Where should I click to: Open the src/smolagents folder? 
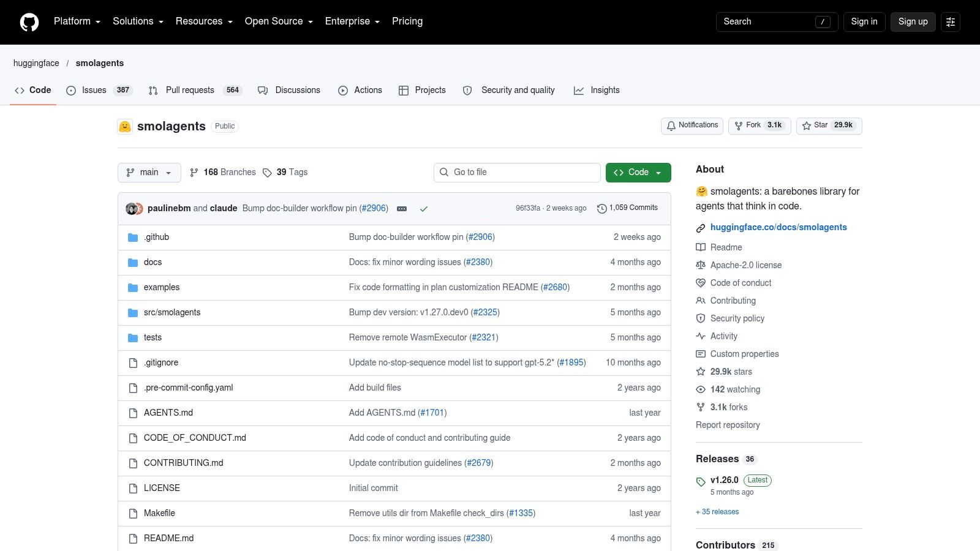tap(172, 312)
